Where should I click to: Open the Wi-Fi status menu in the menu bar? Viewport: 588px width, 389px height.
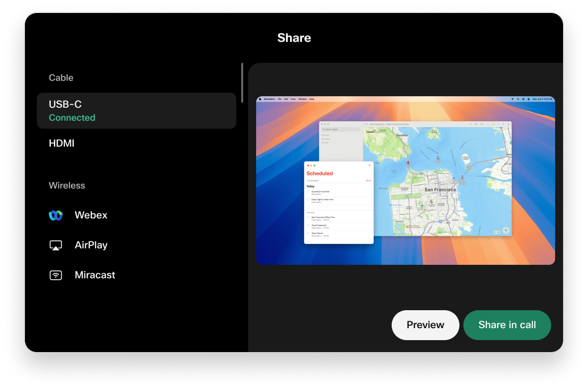(x=513, y=99)
